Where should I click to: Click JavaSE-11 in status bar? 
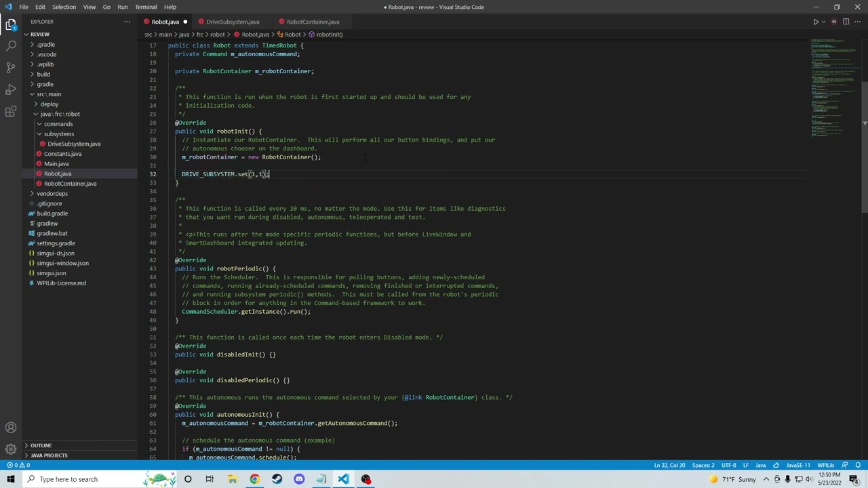[798, 465]
